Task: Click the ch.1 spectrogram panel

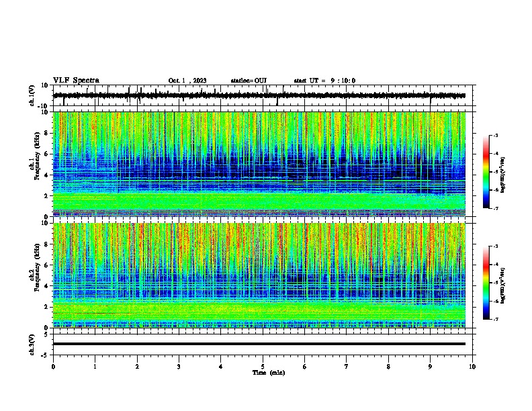Action: click(259, 164)
